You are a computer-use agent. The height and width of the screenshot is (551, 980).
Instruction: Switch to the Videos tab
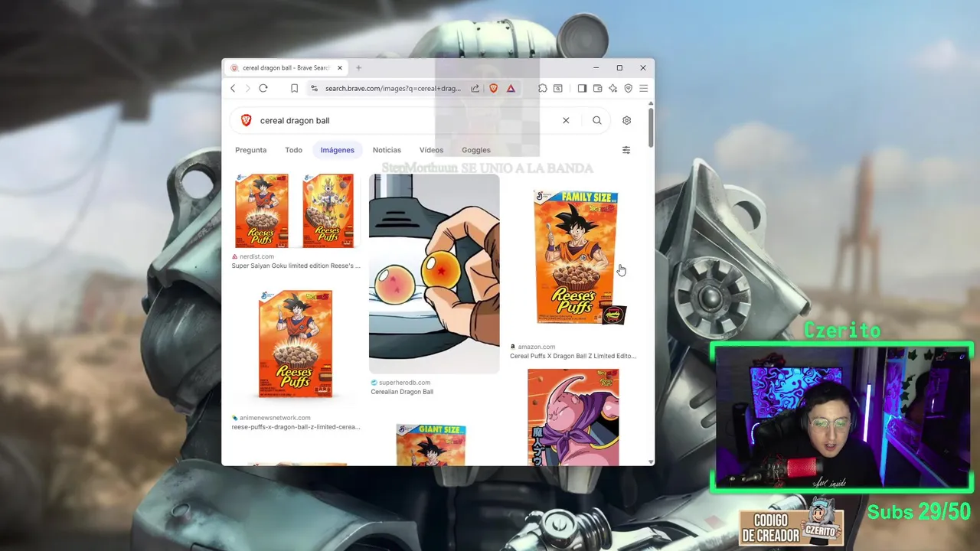[431, 150]
